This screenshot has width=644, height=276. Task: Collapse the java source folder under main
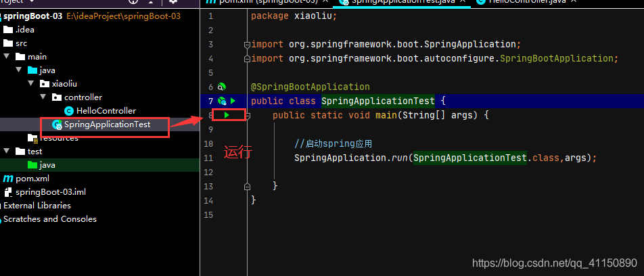[18, 70]
